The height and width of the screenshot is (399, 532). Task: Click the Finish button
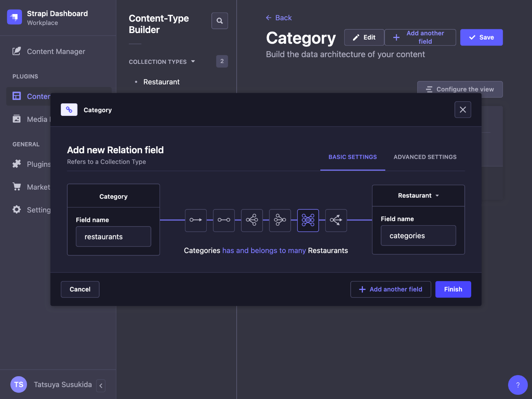453,289
